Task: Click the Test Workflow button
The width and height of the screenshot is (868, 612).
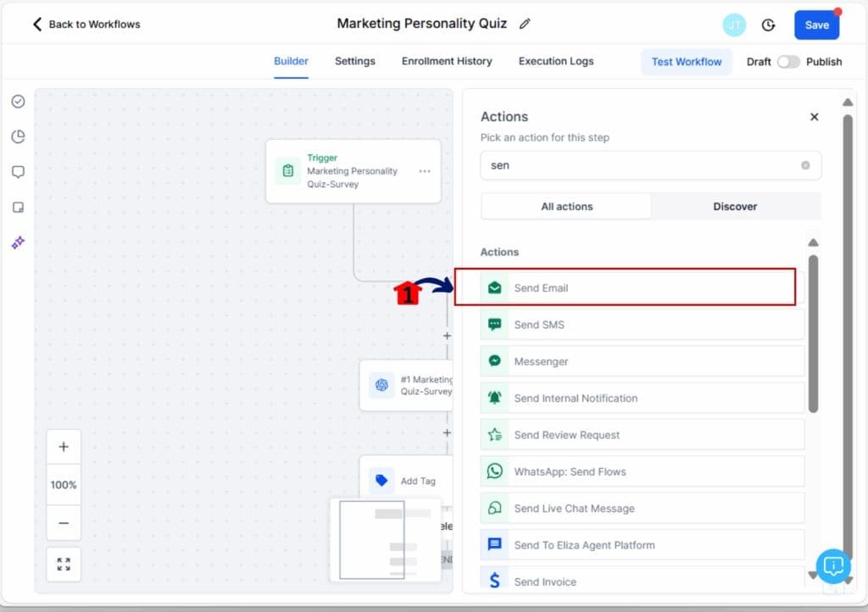Action: tap(687, 62)
